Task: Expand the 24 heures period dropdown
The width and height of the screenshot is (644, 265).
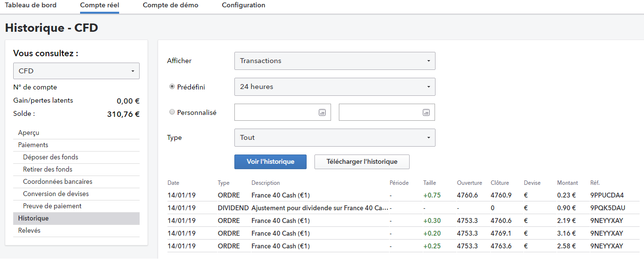Action: (x=334, y=87)
